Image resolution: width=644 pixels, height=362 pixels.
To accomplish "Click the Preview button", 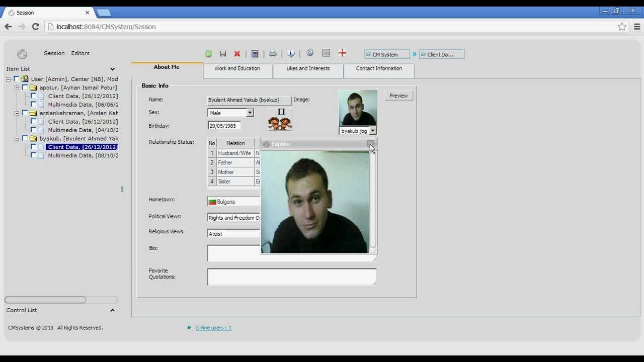I will coord(398,96).
